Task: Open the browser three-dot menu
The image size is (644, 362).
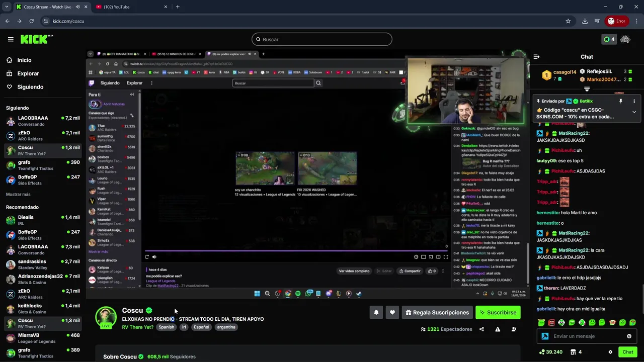Action: pyautogui.click(x=636, y=21)
